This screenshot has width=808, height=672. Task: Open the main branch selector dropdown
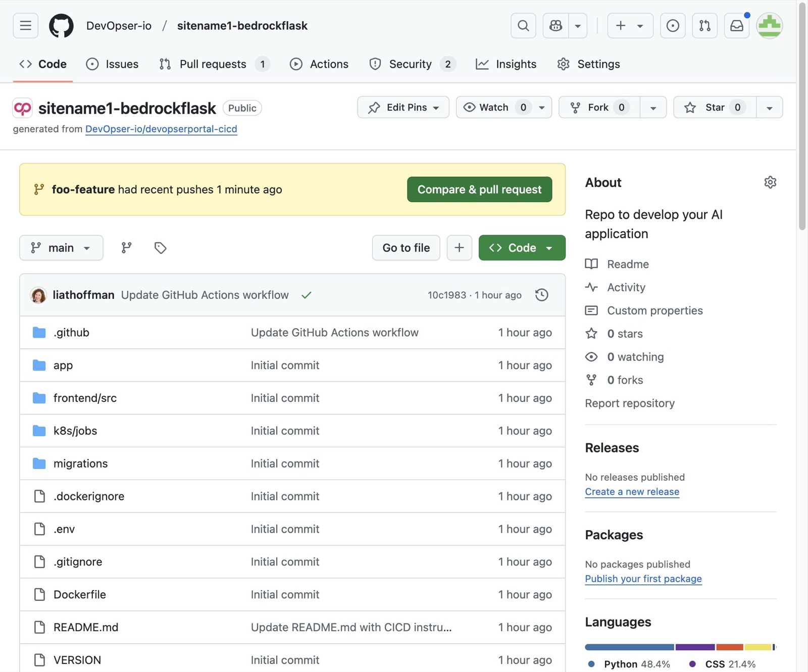pos(61,247)
